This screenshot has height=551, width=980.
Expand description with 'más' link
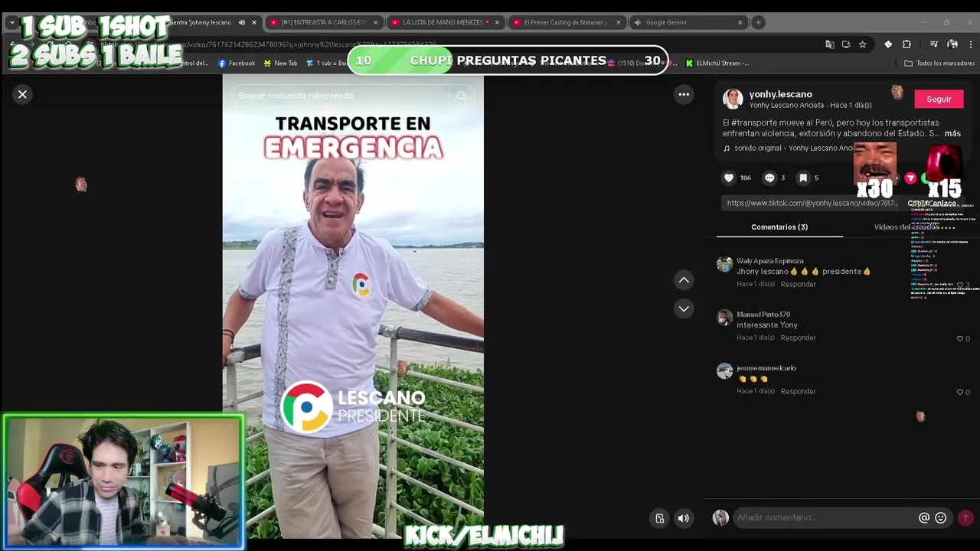coord(952,133)
